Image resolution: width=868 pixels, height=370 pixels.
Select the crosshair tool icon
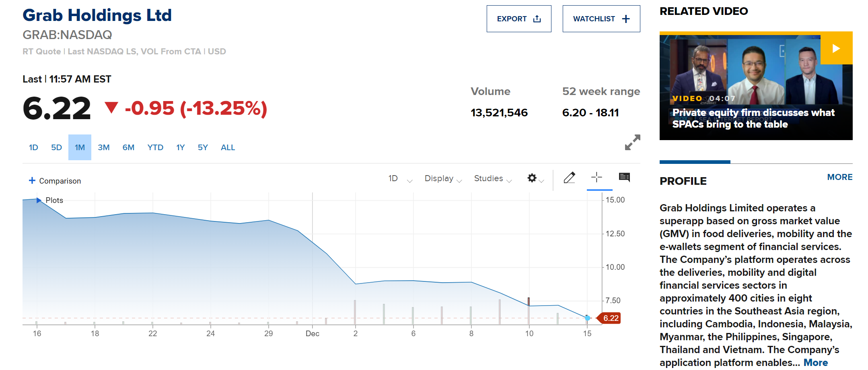596,178
